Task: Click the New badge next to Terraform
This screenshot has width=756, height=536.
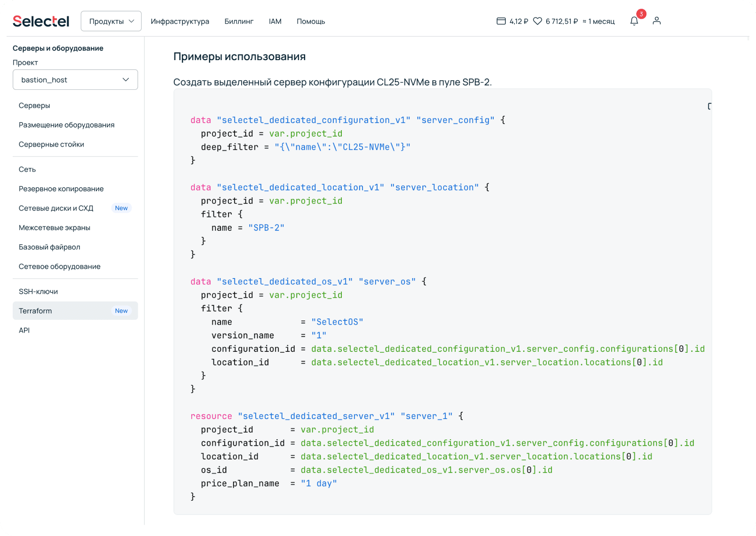Action: [x=121, y=311]
